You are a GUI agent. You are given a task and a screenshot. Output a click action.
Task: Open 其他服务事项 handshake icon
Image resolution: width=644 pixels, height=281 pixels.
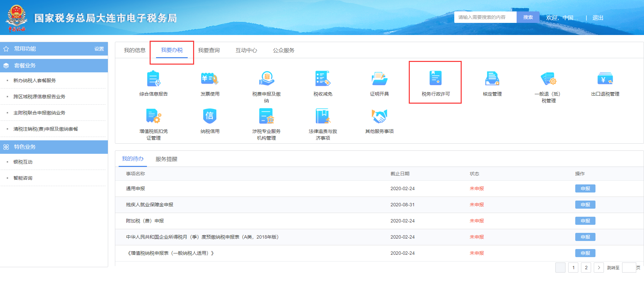coord(379,116)
